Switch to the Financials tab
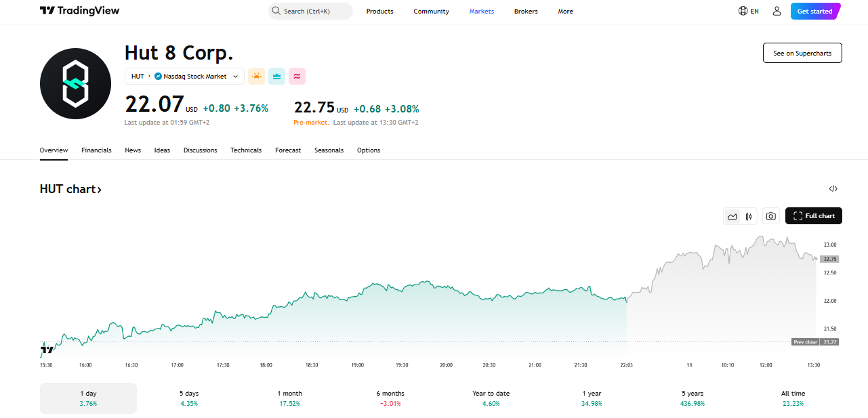Viewport: 868px width, 418px height. click(96, 150)
